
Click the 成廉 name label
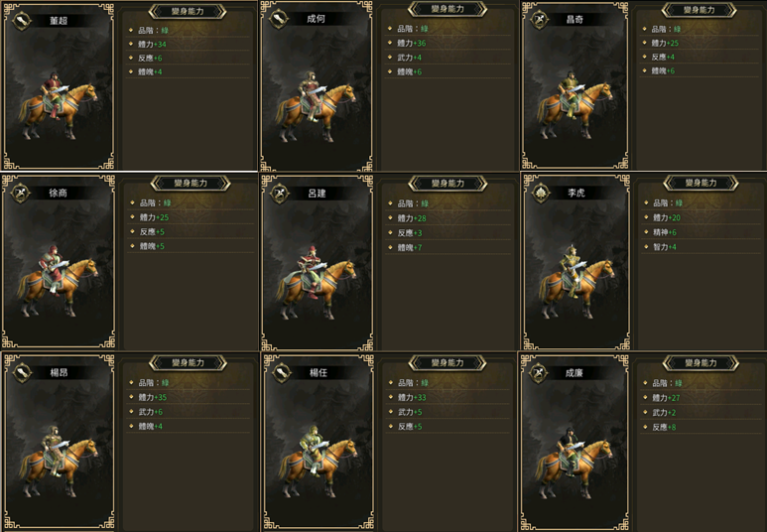click(x=574, y=373)
